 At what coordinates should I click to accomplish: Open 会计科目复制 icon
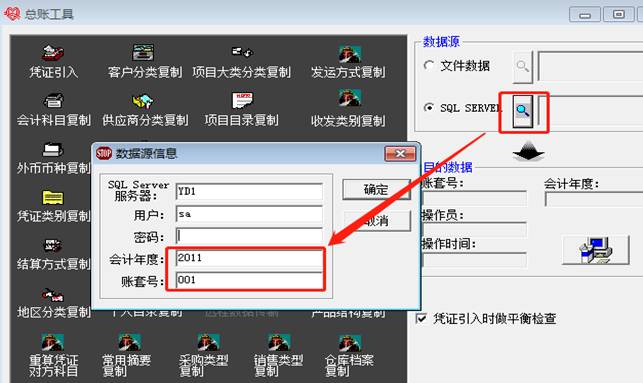(53, 101)
